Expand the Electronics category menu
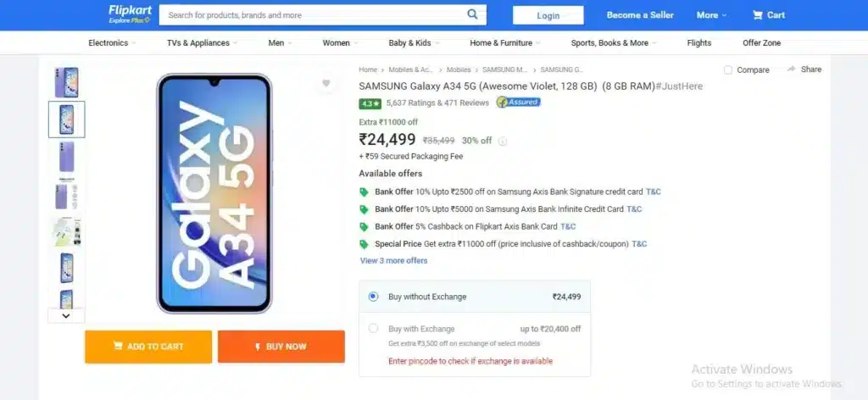Viewport: 868px width, 400px height. (x=112, y=42)
